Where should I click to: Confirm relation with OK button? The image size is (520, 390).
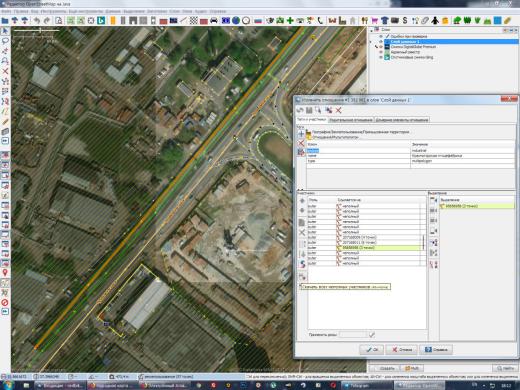point(372,349)
